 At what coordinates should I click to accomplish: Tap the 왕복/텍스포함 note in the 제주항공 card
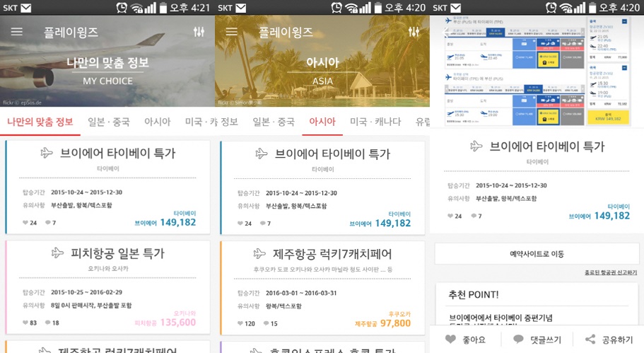tap(283, 306)
